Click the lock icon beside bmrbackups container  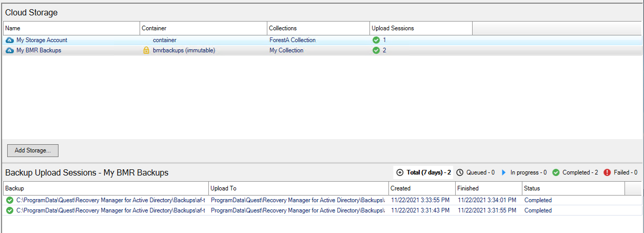pyautogui.click(x=146, y=50)
